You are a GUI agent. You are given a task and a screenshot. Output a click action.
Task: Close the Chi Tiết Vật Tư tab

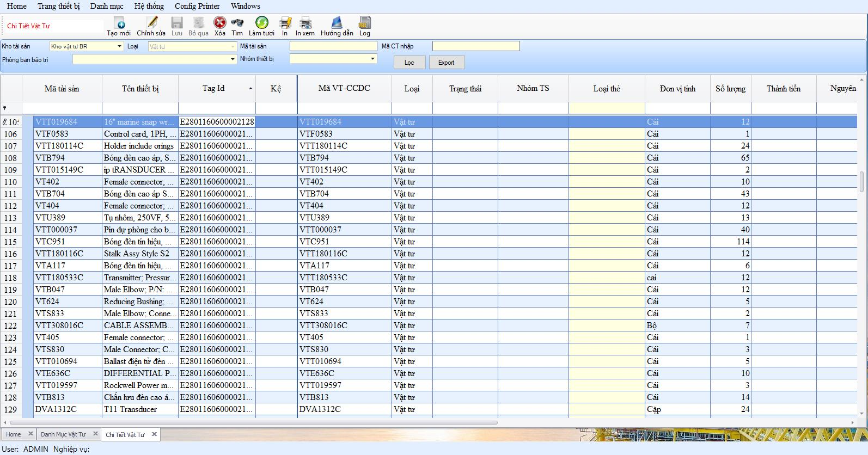point(154,434)
